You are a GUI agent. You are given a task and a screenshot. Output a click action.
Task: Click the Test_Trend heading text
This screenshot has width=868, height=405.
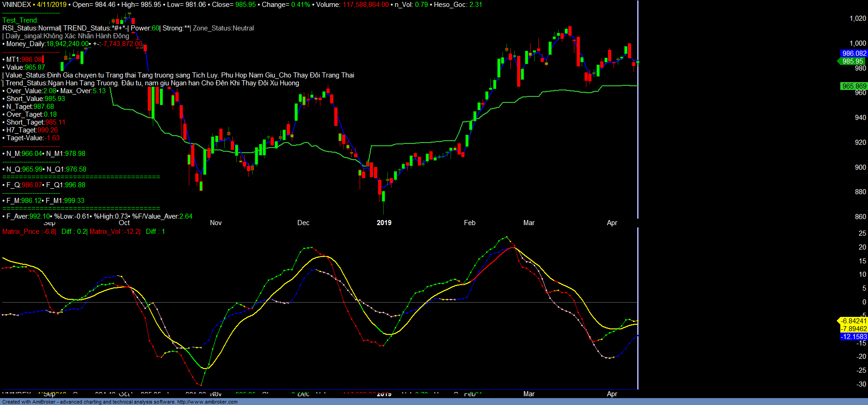click(20, 20)
